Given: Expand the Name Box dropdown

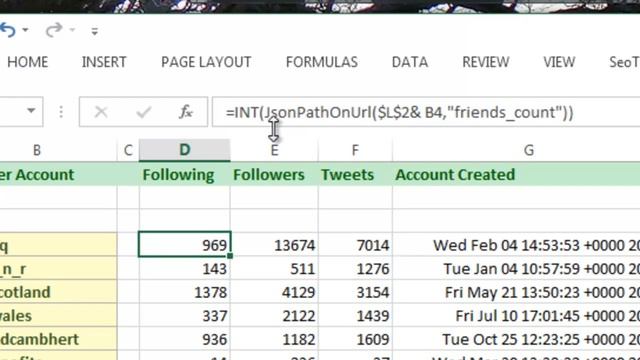Looking at the screenshot, I should pos(31,111).
